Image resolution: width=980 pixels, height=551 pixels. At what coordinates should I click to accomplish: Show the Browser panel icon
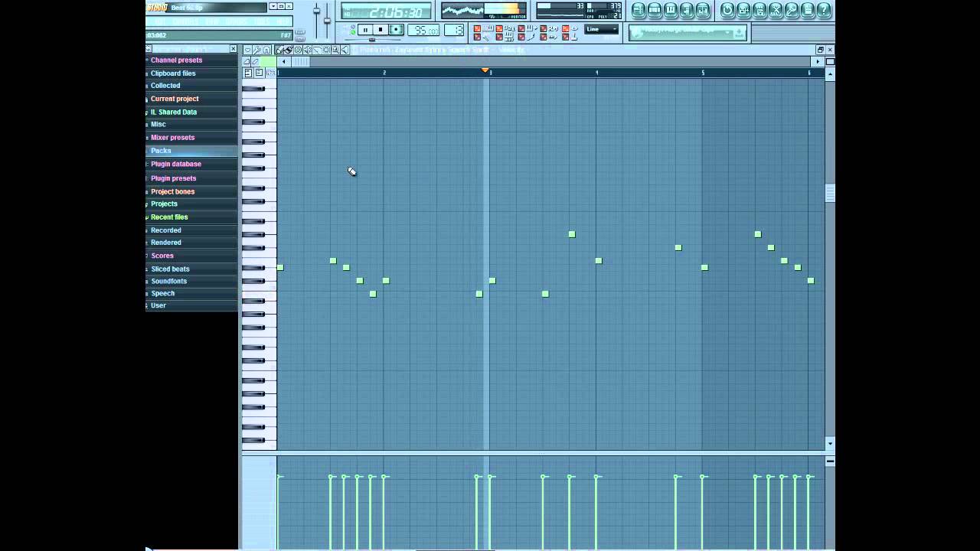(x=687, y=10)
